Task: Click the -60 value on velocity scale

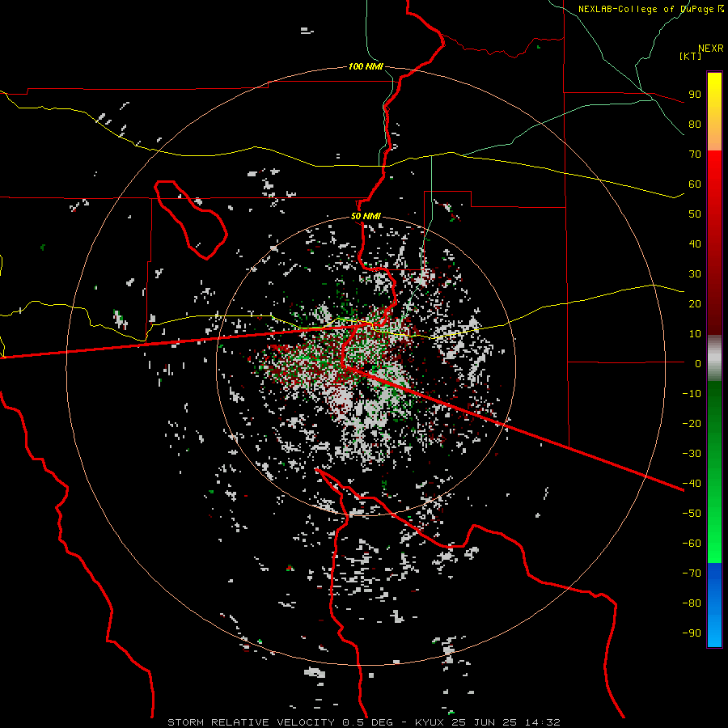Action: (x=692, y=544)
